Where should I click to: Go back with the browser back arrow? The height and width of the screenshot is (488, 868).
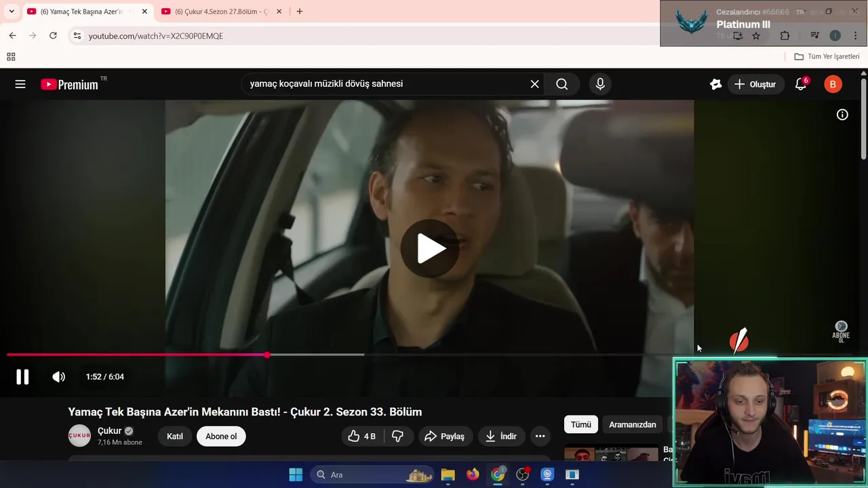[12, 35]
